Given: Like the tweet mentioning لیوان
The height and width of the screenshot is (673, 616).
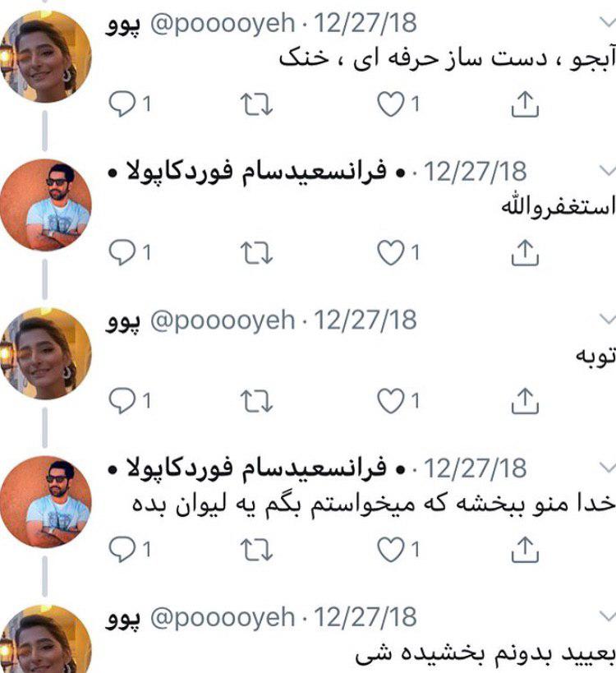Looking at the screenshot, I should [398, 549].
